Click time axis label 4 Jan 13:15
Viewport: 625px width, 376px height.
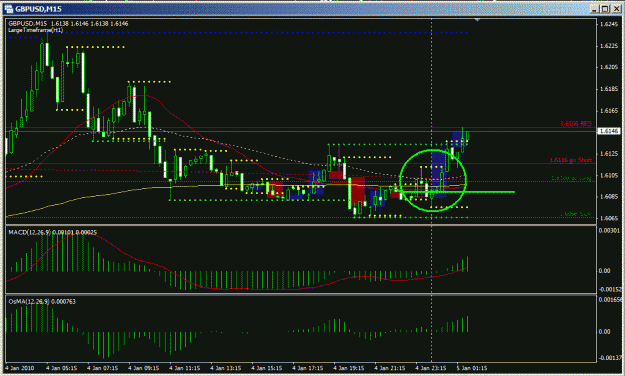tap(226, 368)
